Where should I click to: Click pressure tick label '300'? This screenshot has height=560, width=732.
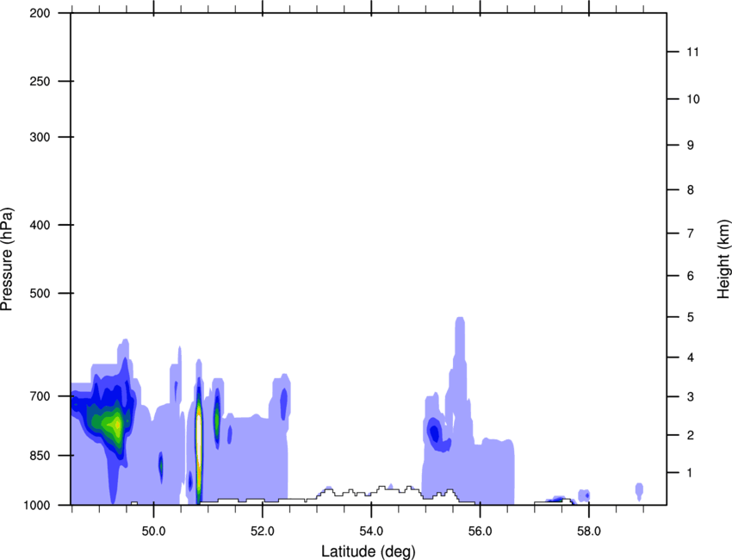tap(40, 137)
